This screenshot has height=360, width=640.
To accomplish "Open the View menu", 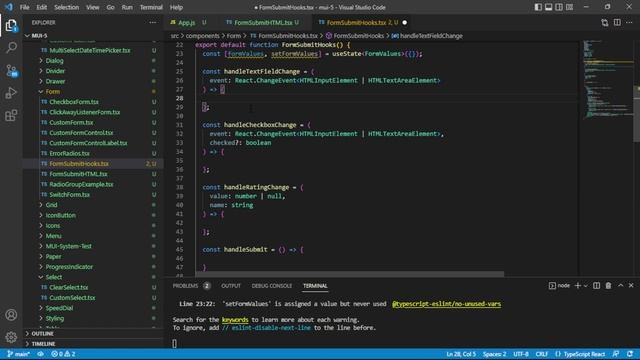I will pos(93,7).
